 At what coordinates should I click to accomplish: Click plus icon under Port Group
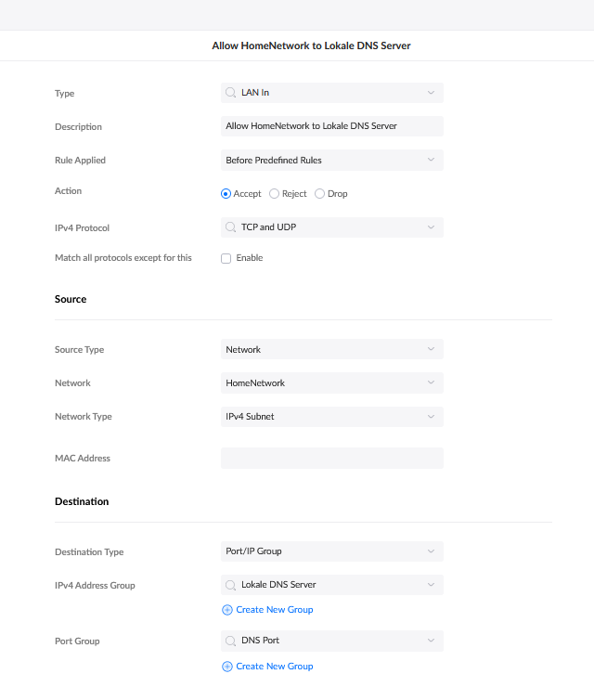point(227,667)
